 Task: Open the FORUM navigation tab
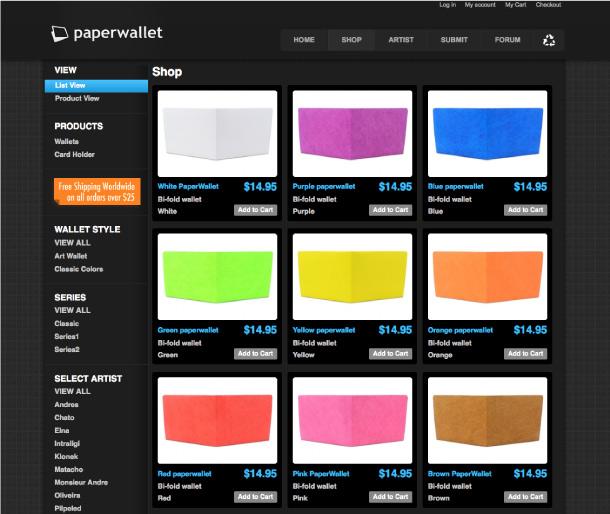(507, 40)
